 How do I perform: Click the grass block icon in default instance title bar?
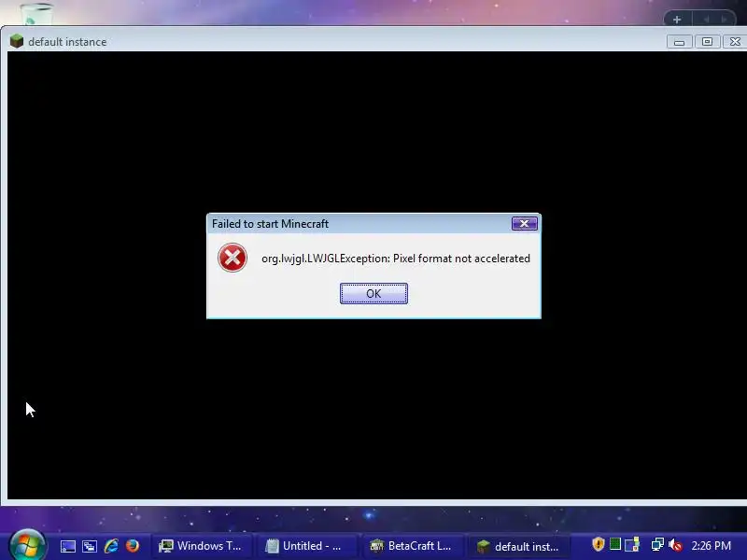pos(17,41)
